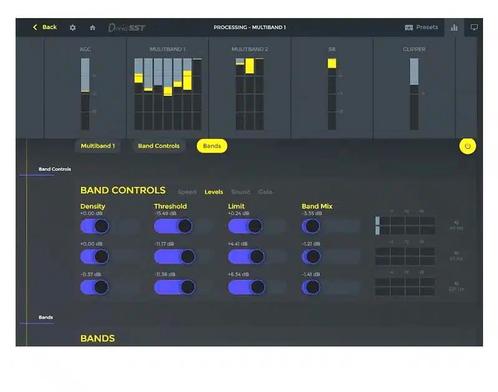The width and height of the screenshot is (498, 392).
Task: Select the Clipper meter section
Action: 414,88
